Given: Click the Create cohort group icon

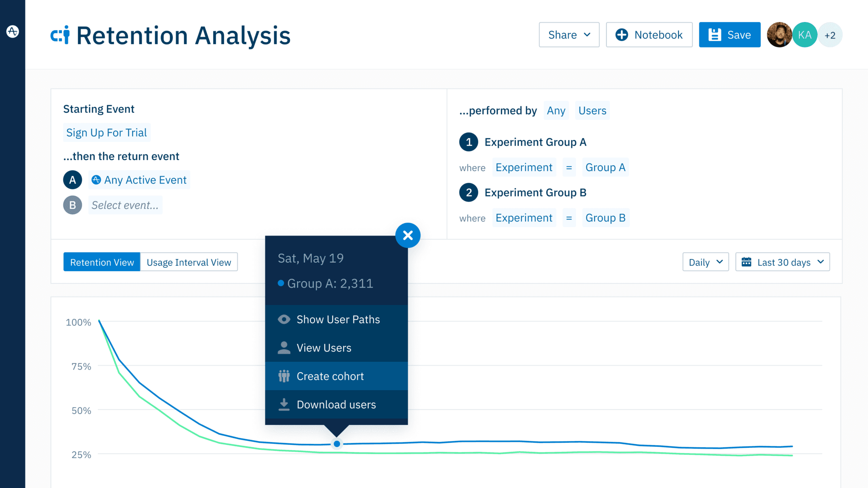Looking at the screenshot, I should [x=284, y=376].
